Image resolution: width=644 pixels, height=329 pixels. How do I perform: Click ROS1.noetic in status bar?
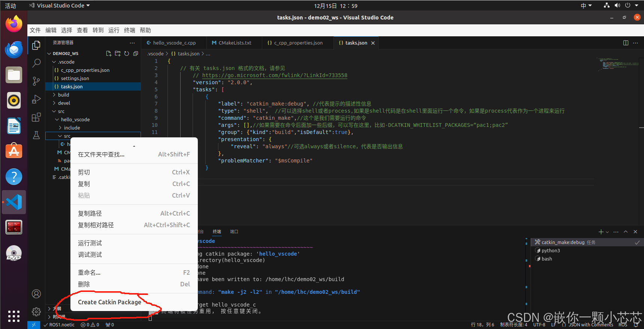tap(59, 325)
